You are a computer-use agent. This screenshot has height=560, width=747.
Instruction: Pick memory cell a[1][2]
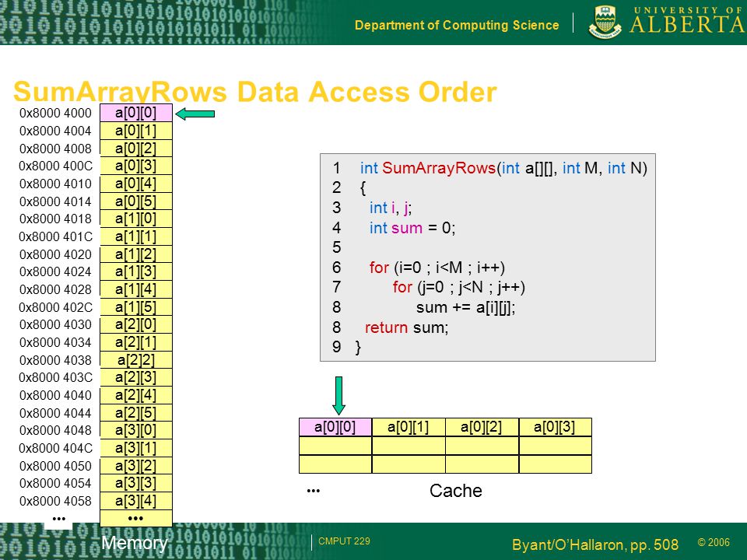click(x=135, y=254)
